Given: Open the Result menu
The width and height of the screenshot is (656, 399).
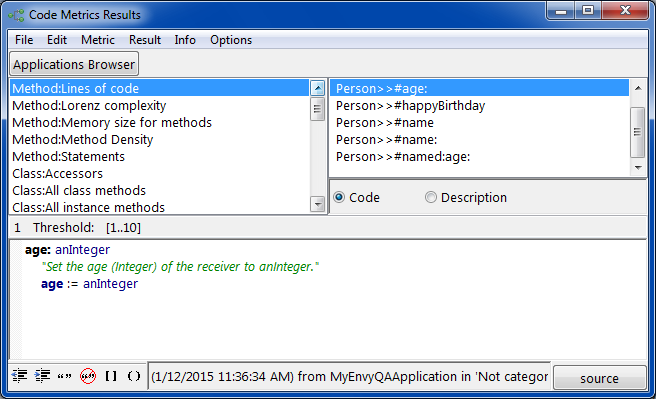Looking at the screenshot, I should click(x=145, y=40).
